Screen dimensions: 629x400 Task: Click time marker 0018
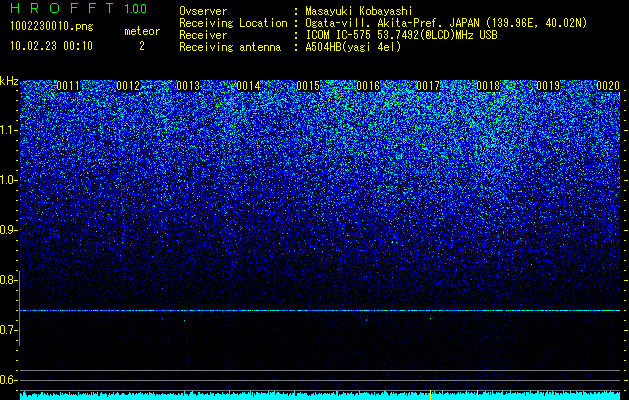pyautogui.click(x=488, y=86)
